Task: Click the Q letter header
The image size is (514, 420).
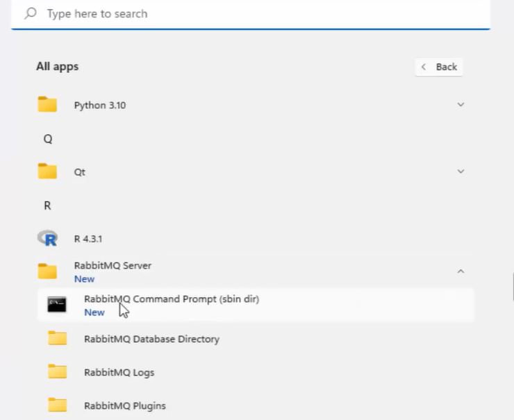Action: [48, 139]
